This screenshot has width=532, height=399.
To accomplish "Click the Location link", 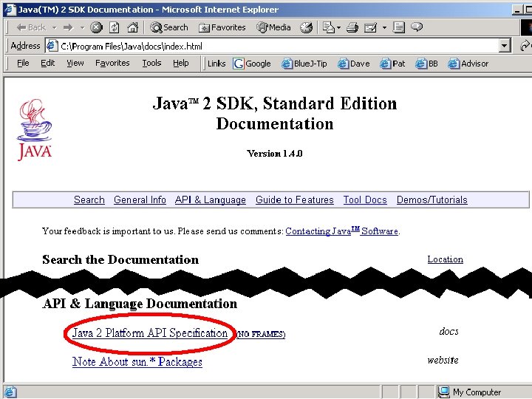I will (445, 259).
